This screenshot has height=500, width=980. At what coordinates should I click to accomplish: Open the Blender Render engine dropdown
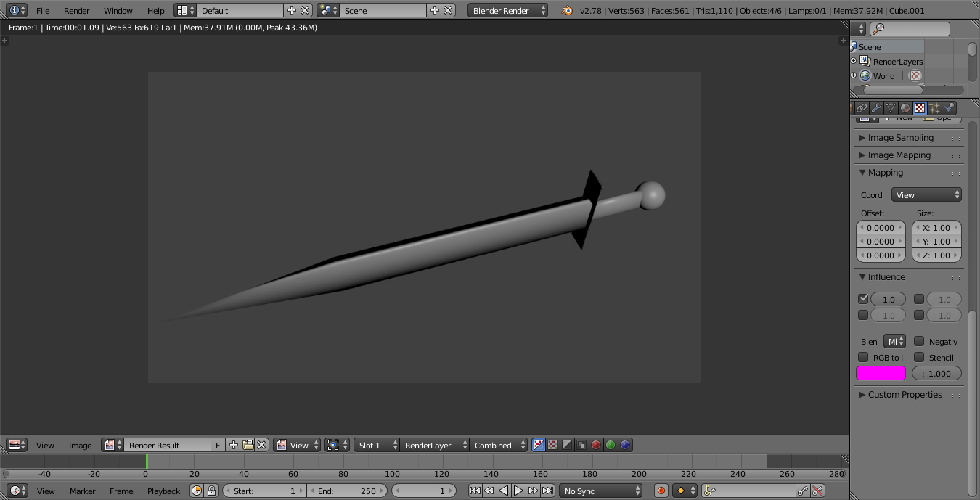[x=507, y=11]
